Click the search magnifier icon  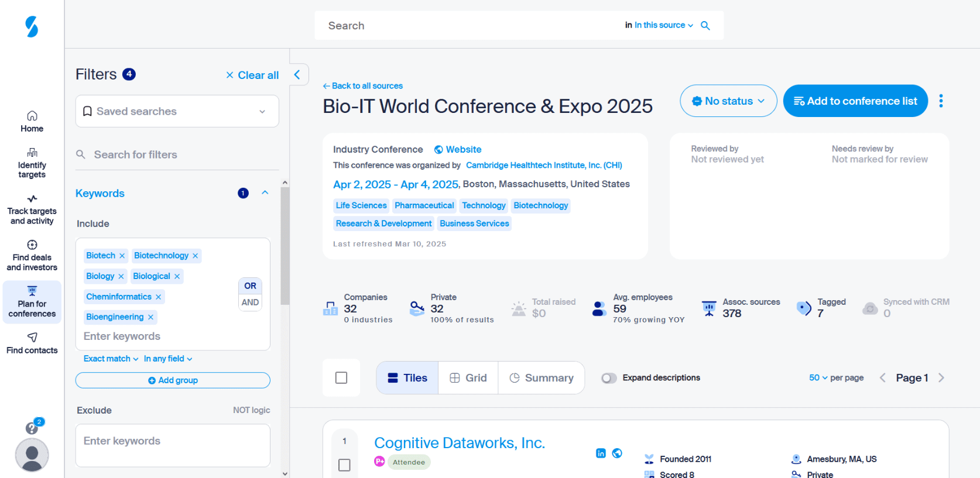pos(705,26)
